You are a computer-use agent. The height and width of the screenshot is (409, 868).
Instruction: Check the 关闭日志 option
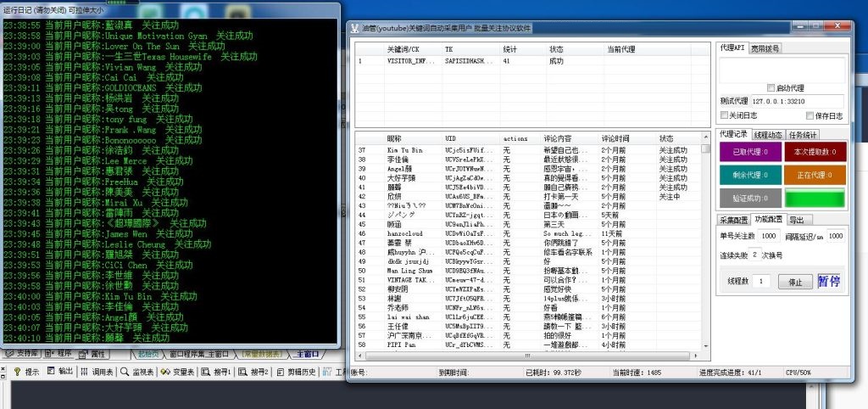tap(725, 115)
